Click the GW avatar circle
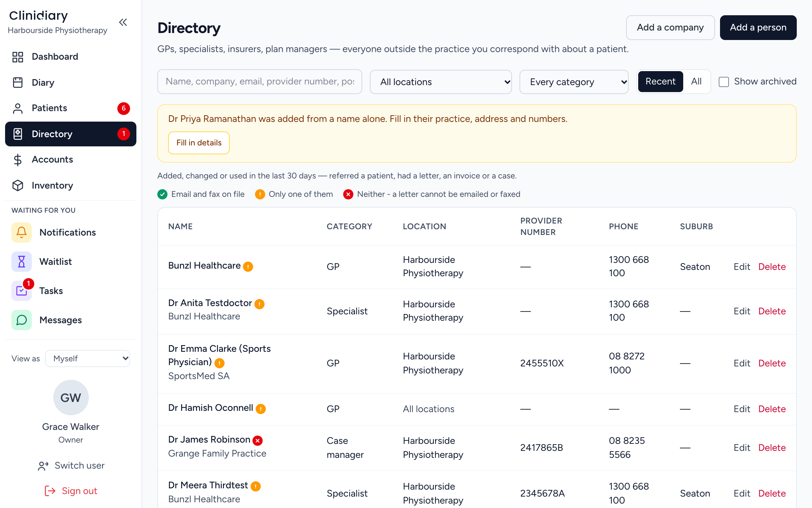Viewport: 812px width, 508px height. [x=71, y=398]
